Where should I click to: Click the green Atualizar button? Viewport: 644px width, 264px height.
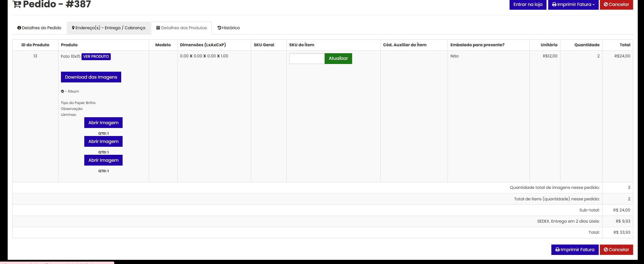coord(338,58)
